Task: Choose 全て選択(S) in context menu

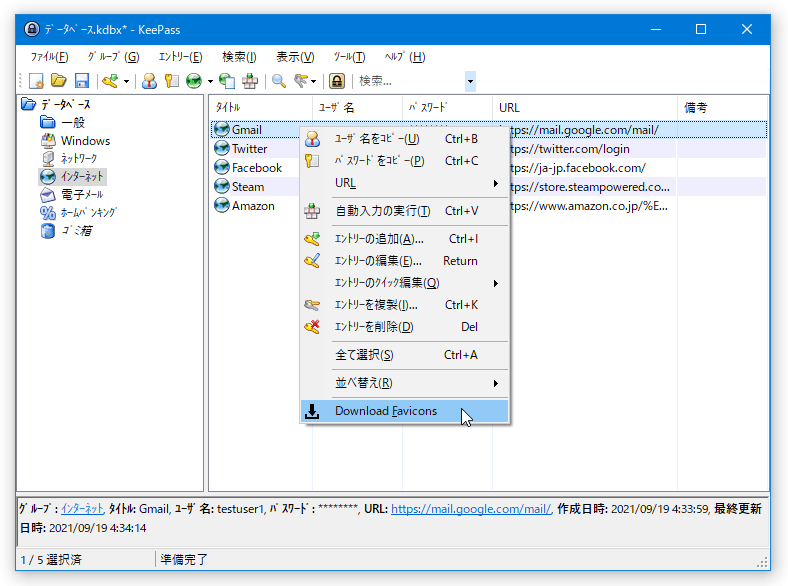Action: [x=405, y=355]
